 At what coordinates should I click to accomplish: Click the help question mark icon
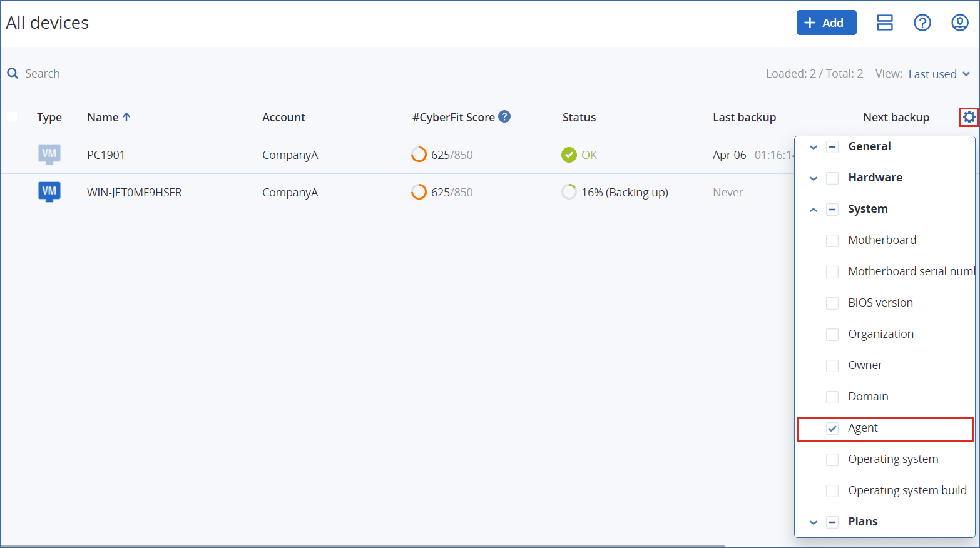[x=922, y=23]
